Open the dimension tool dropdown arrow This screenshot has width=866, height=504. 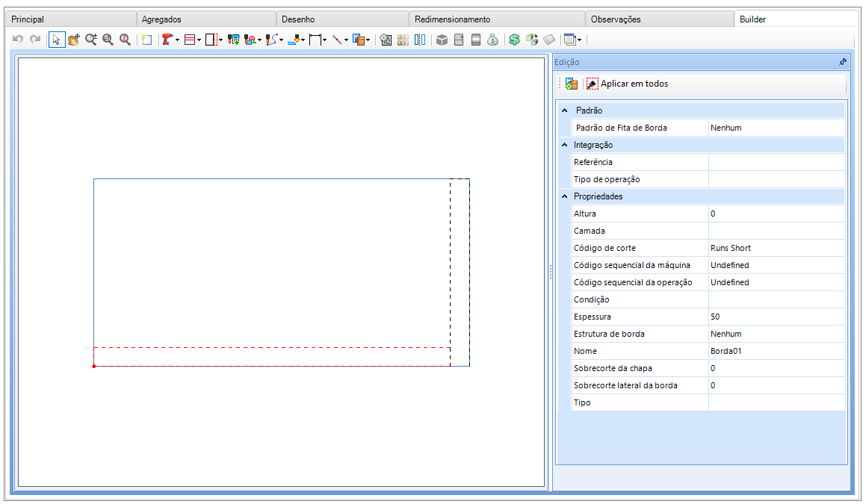324,40
